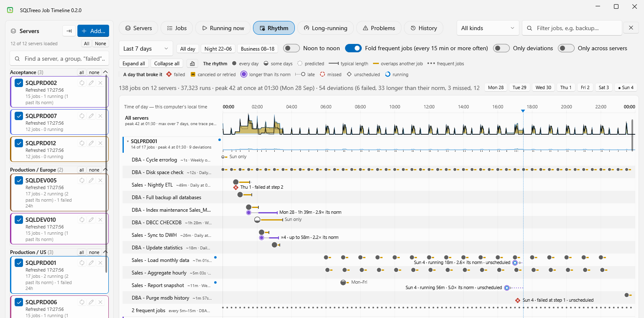Uncheck server SQLDEV010
The width and height of the screenshot is (644, 318).
point(19,220)
